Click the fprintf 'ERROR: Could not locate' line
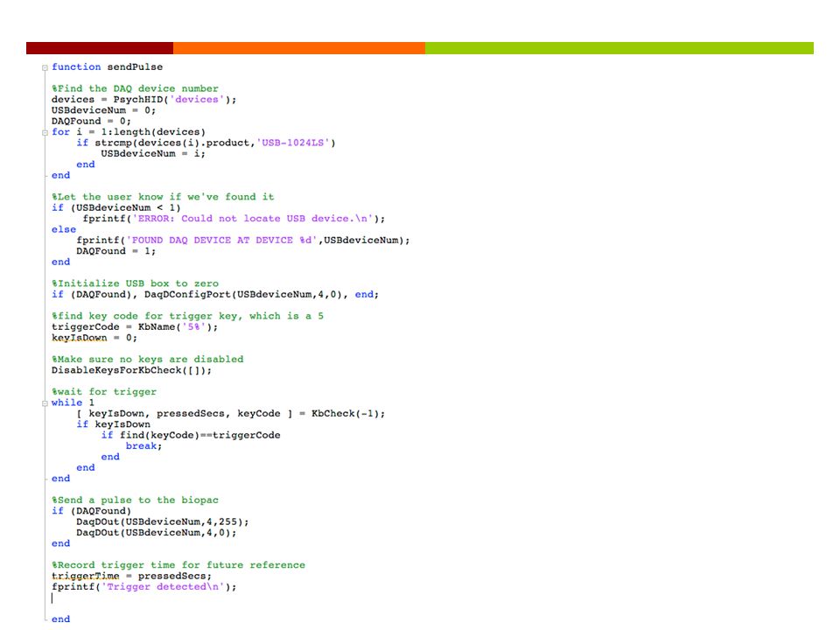 click(x=234, y=219)
